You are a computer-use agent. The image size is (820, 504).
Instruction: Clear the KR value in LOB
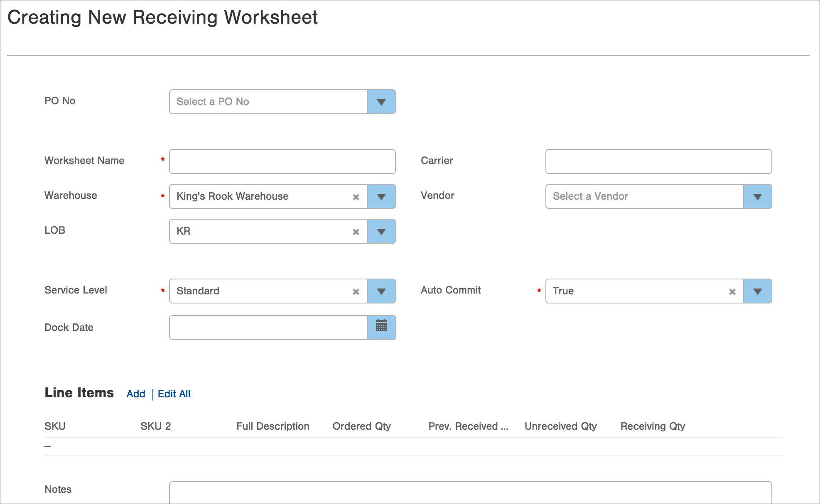tap(356, 232)
